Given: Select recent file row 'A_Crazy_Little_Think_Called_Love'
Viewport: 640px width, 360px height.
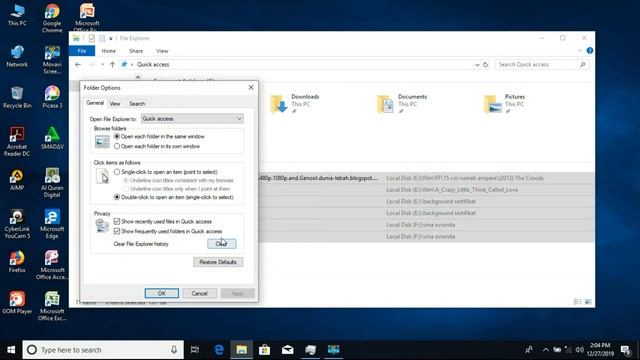Looking at the screenshot, I should 426,190.
